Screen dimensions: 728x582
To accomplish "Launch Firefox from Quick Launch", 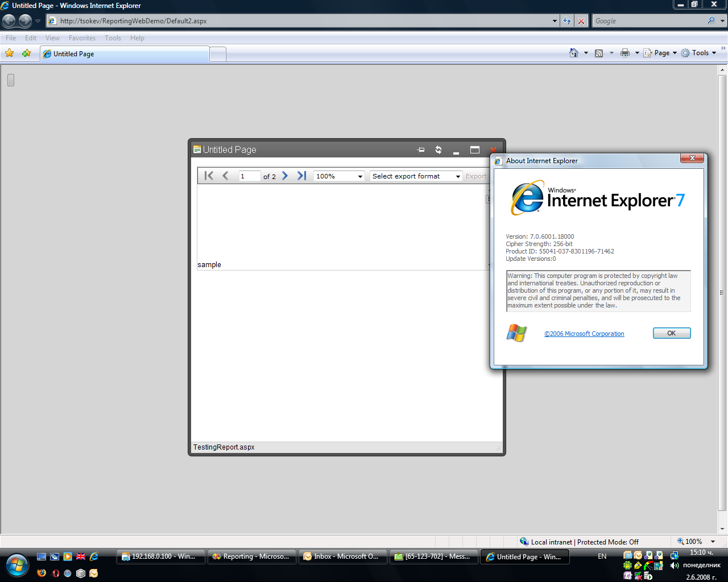I will (42, 573).
